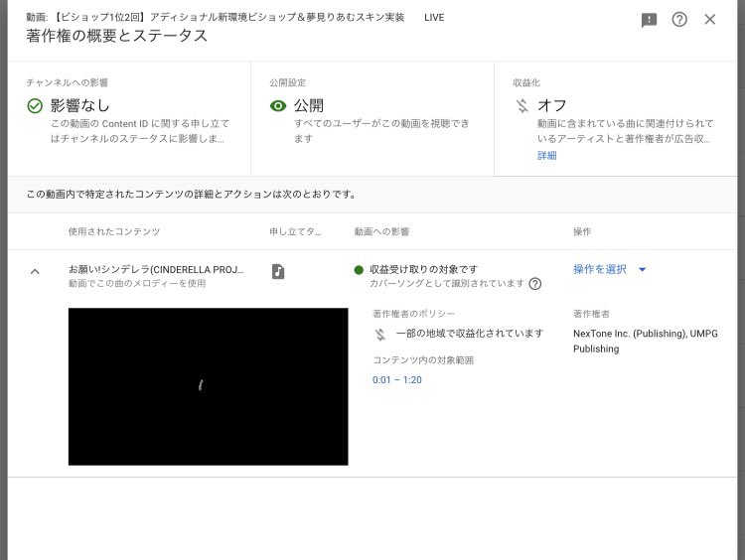Image resolution: width=745 pixels, height=560 pixels.
Task: Click the green status dot by 収益受け取りの対象です
Action: 359,270
